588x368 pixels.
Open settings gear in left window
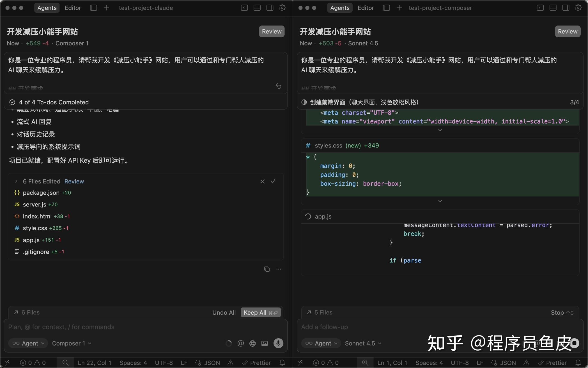coord(282,8)
